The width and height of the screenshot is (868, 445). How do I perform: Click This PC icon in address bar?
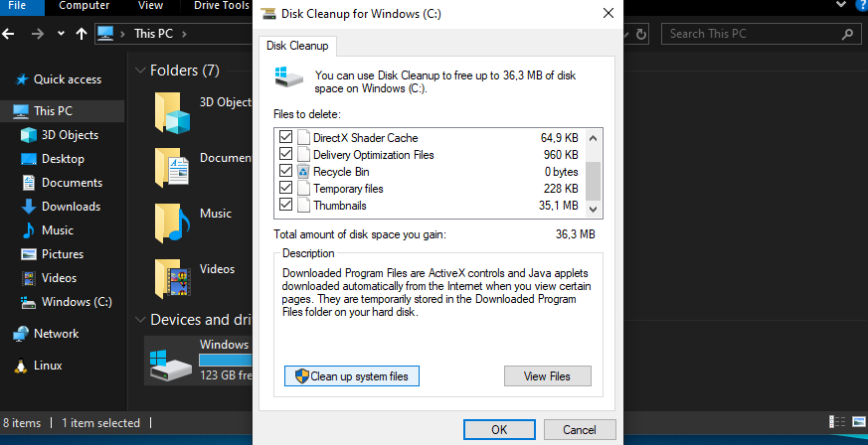pyautogui.click(x=105, y=34)
